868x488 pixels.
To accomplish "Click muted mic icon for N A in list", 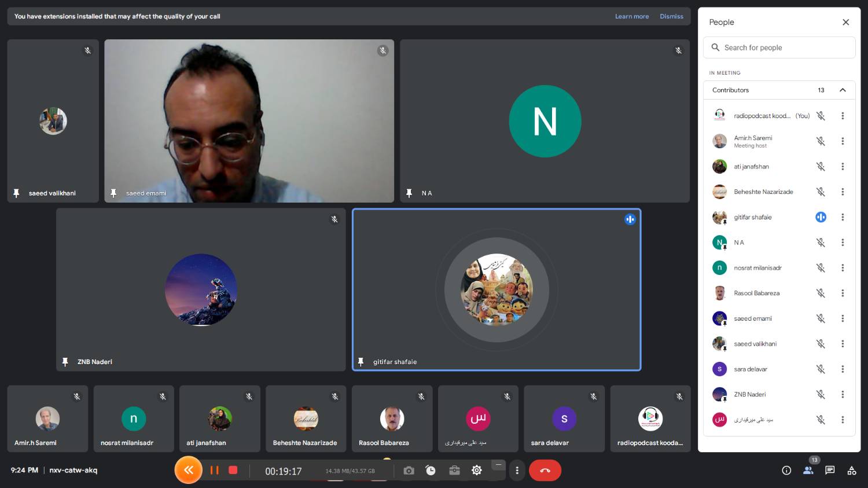I will pos(821,243).
